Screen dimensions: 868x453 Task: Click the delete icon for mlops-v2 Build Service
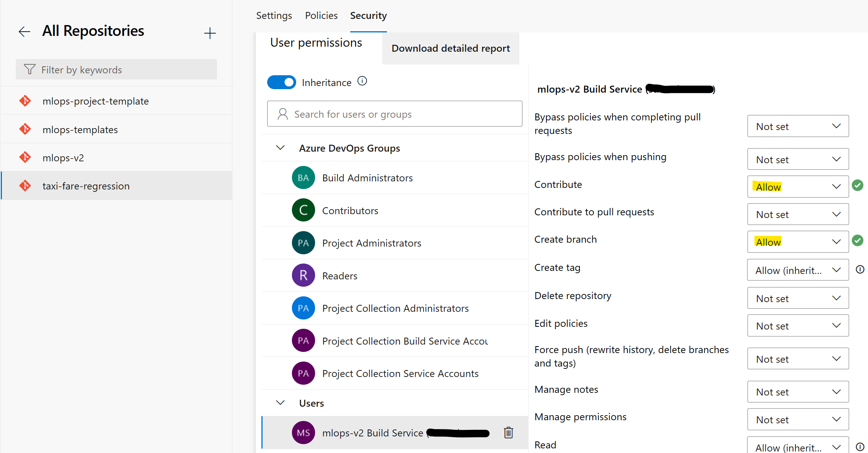[x=508, y=433]
